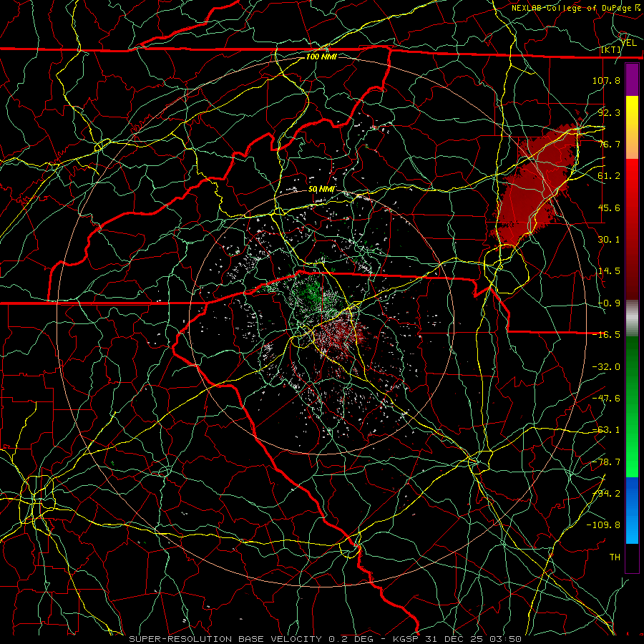The image size is (644, 644).
Task: Click the '50 NMI' range ring label
Action: point(321,190)
